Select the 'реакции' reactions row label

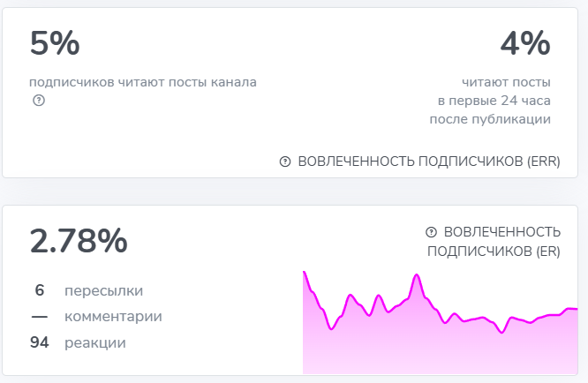coord(95,342)
